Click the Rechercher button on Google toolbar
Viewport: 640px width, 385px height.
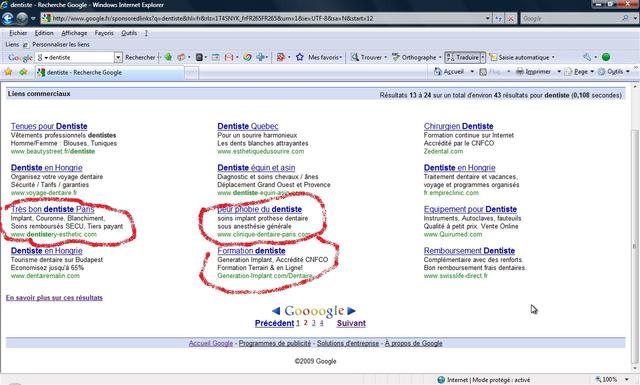coord(140,58)
